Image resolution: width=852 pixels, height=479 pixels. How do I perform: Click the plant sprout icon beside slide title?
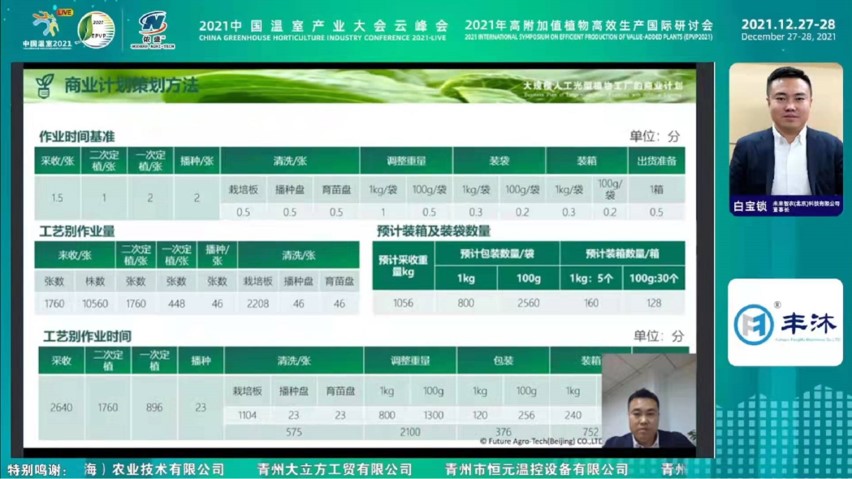[x=44, y=85]
